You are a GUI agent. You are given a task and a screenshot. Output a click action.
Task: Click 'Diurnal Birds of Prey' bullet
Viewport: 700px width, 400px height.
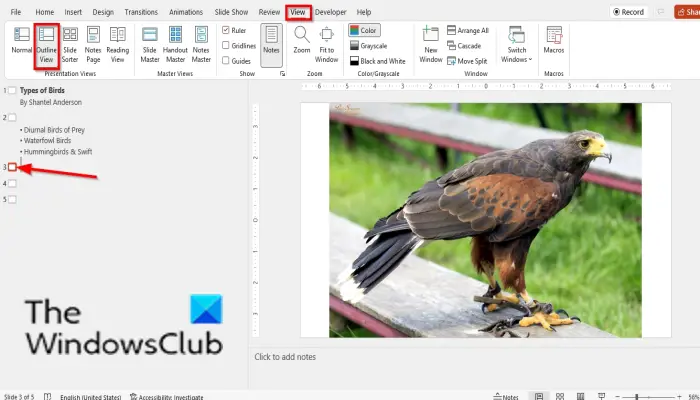(x=54, y=130)
